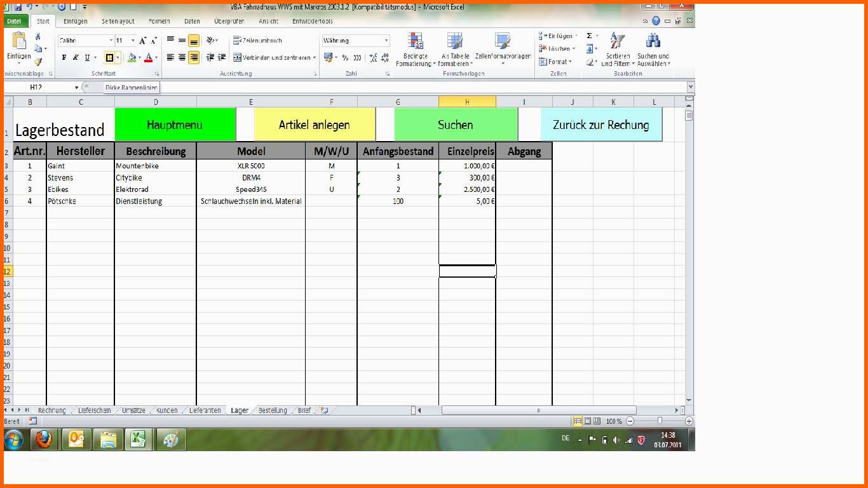Screen dimensions: 868x488
Task: Switch to the Rechnung sheet tab
Action: (x=51, y=410)
